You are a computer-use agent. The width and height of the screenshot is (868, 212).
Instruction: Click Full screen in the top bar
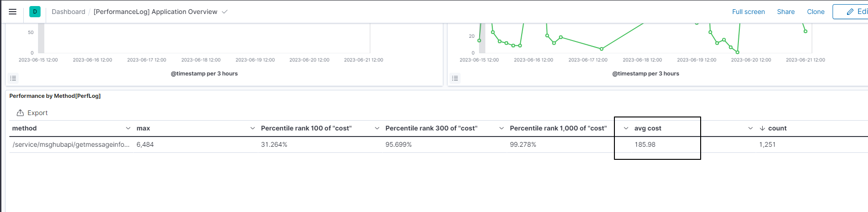(748, 12)
